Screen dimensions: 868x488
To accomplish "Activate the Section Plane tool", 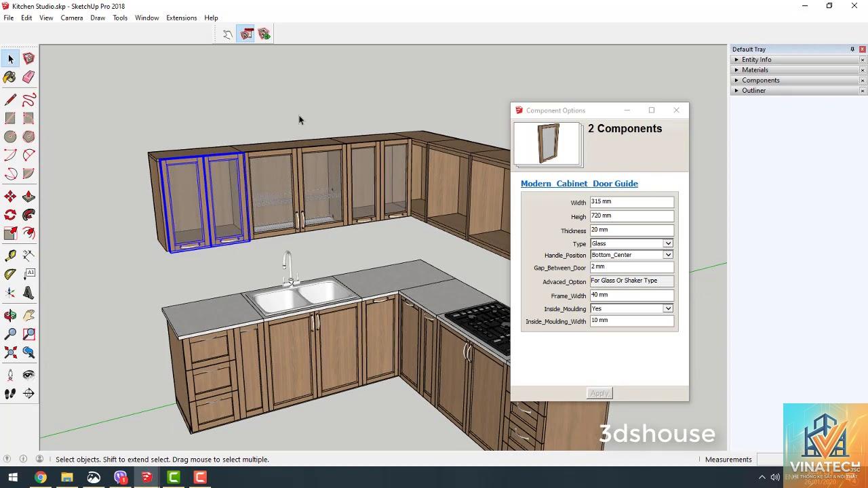I will coord(28,393).
